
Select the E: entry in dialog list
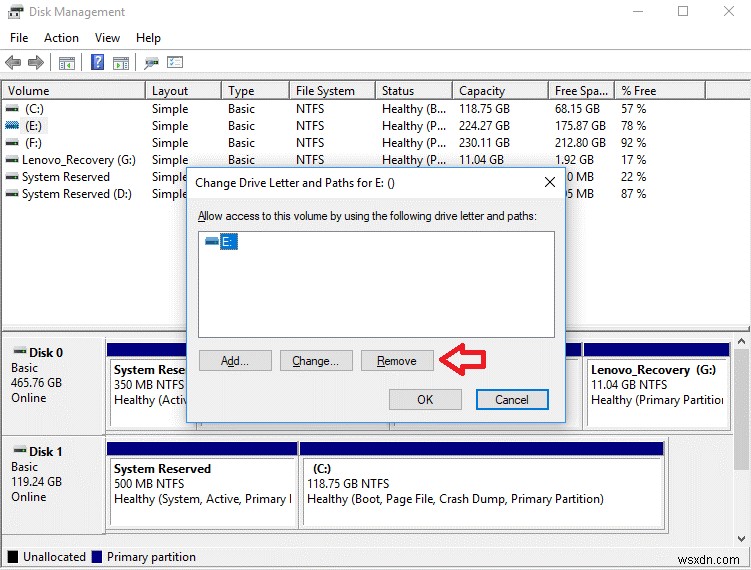[228, 241]
